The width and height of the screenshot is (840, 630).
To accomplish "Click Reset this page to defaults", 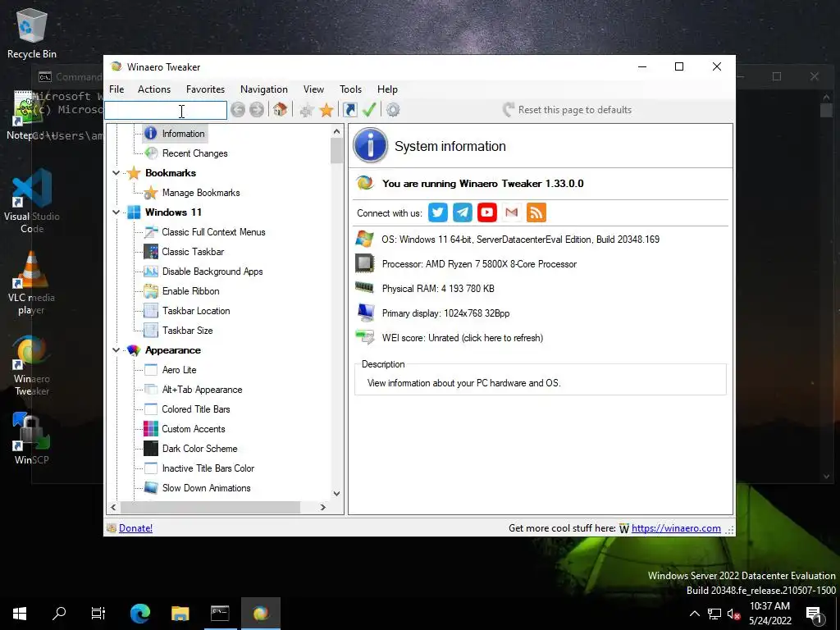I will tap(568, 110).
